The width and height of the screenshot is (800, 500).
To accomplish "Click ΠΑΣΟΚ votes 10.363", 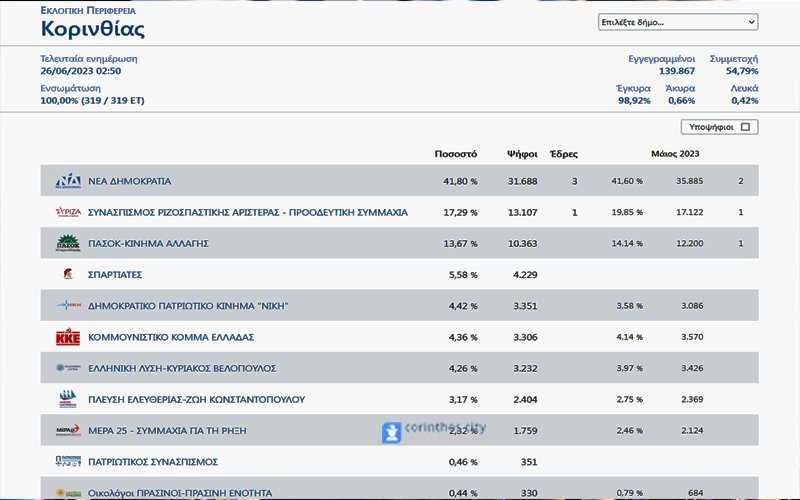I will coord(522,243).
